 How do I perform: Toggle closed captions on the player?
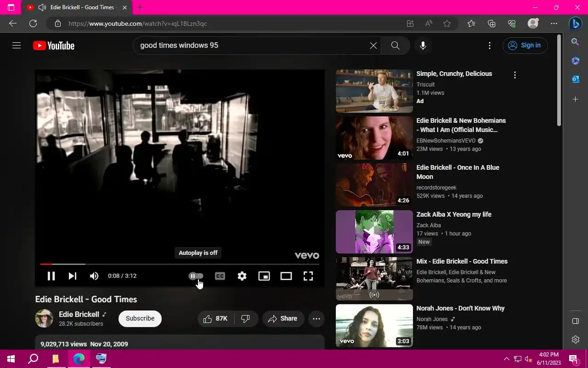(x=220, y=276)
